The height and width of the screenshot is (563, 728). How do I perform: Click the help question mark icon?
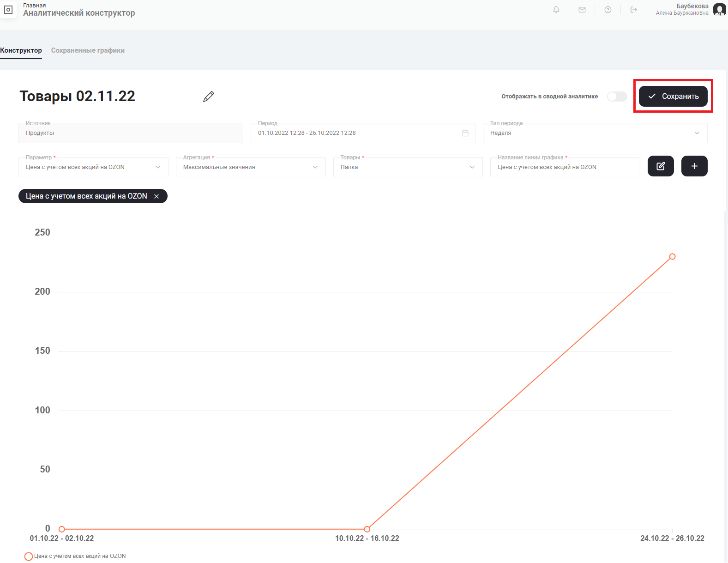click(608, 10)
